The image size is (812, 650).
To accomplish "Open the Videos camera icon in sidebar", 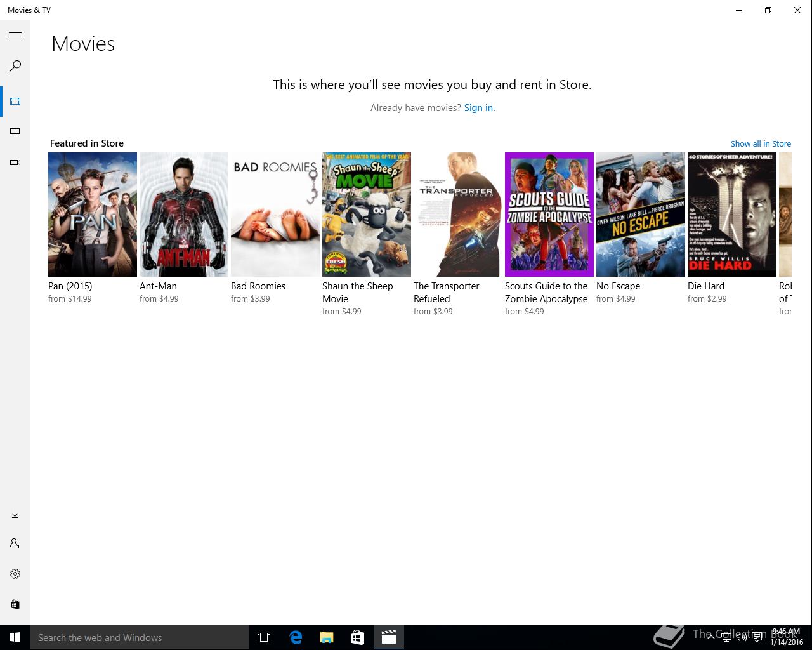I will point(15,162).
